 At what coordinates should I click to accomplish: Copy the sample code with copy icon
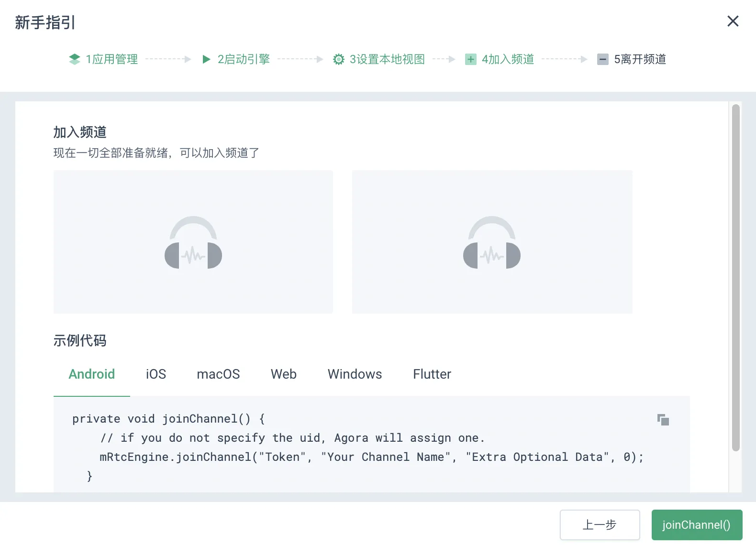(663, 420)
